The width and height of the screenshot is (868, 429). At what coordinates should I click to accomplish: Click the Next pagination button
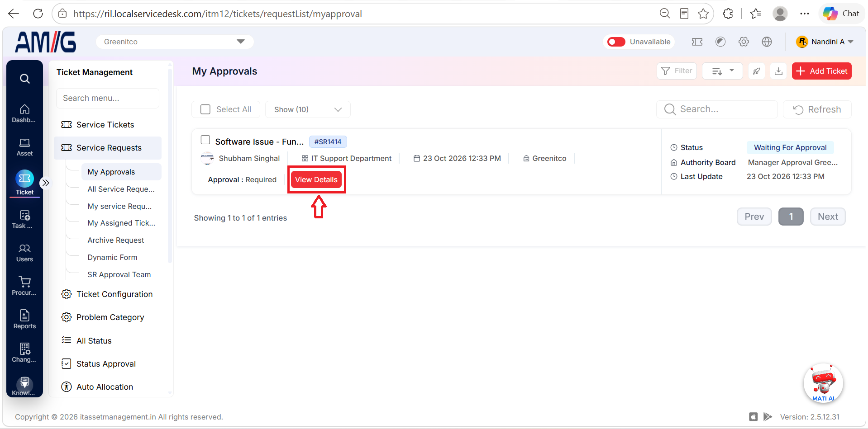(x=828, y=217)
